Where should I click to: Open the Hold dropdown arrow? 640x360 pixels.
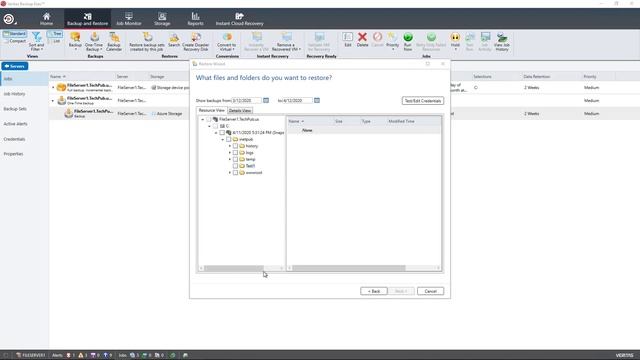(456, 49)
